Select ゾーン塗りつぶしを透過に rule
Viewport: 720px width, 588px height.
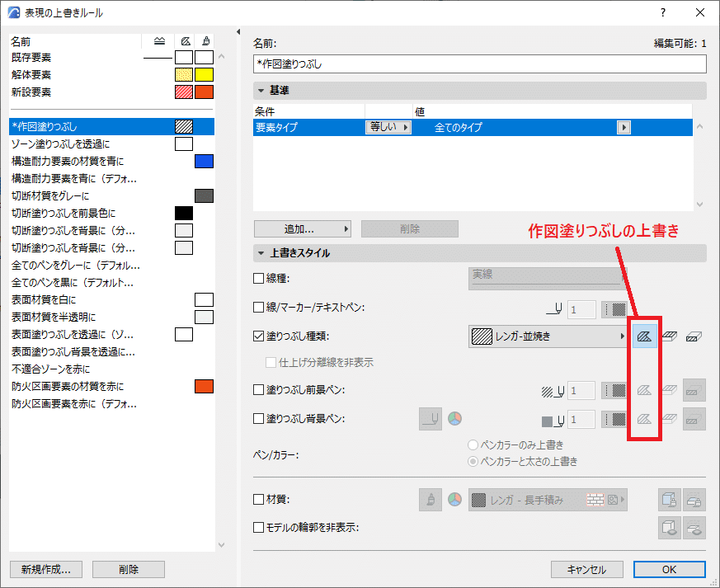click(111, 143)
